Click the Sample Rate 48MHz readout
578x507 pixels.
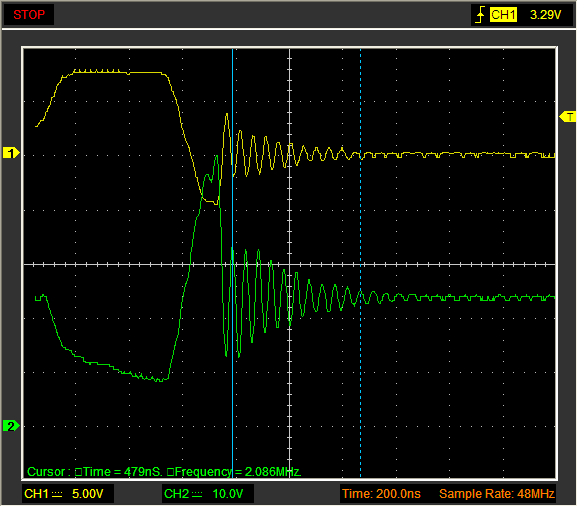(x=497, y=494)
